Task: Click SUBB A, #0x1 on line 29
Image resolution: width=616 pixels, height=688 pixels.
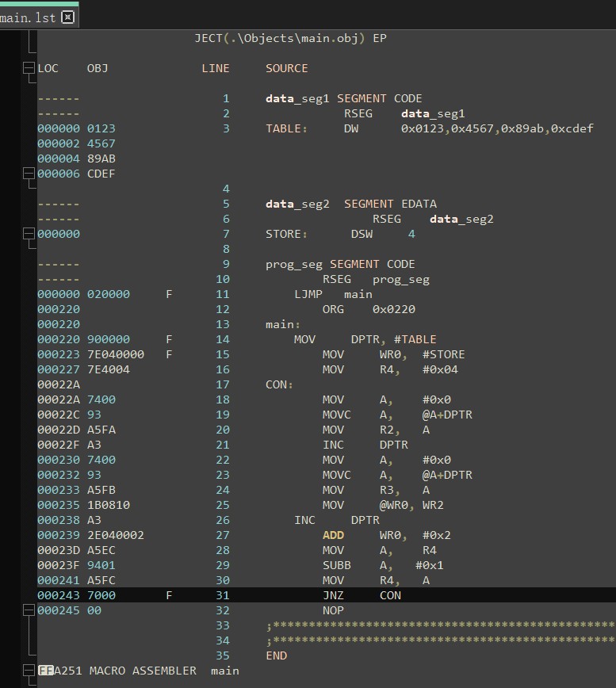Action: pyautogui.click(x=383, y=565)
